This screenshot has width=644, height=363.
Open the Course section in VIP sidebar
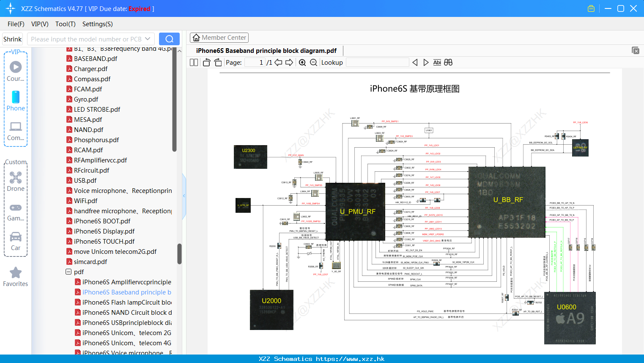pos(16,71)
